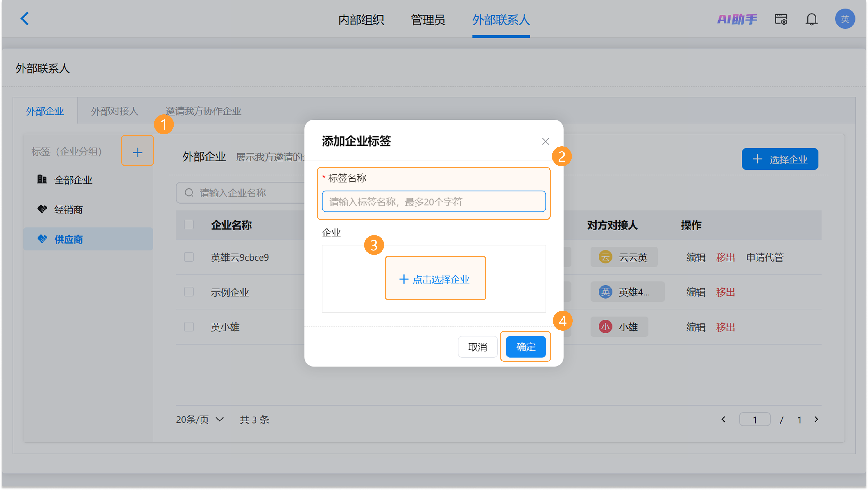Click the 企业名称 column header

pos(231,225)
